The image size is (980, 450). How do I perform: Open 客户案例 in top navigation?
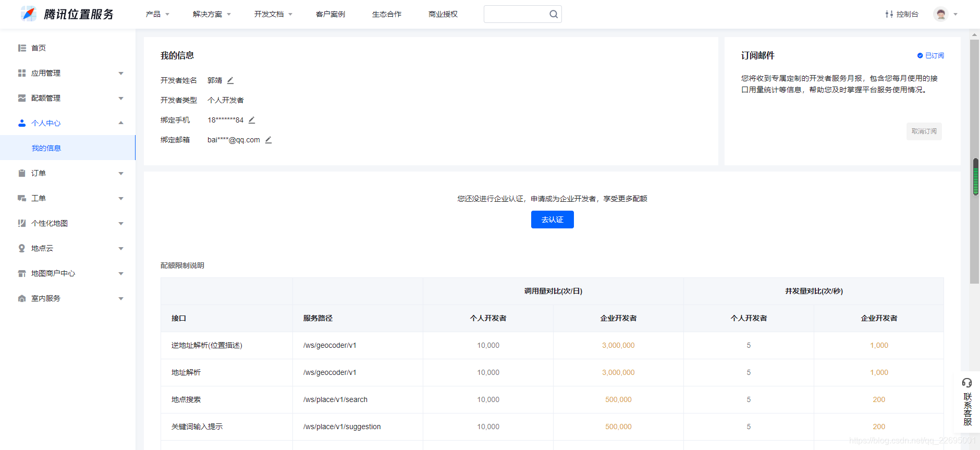330,14
